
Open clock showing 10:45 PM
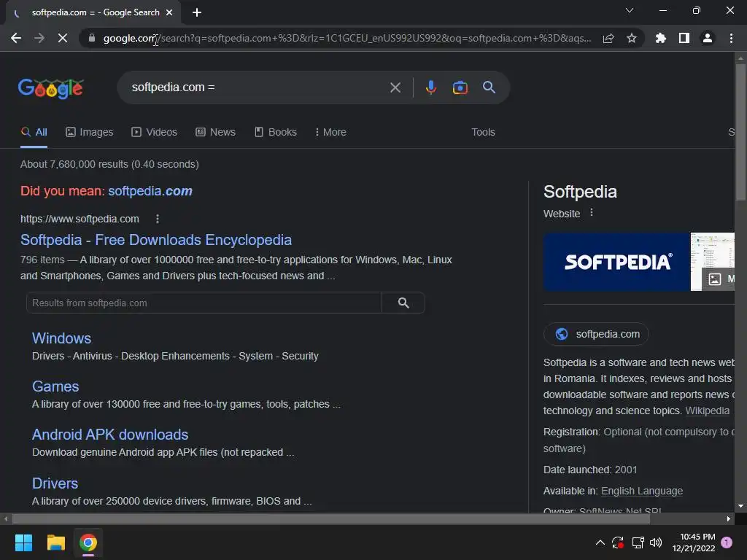[694, 542]
